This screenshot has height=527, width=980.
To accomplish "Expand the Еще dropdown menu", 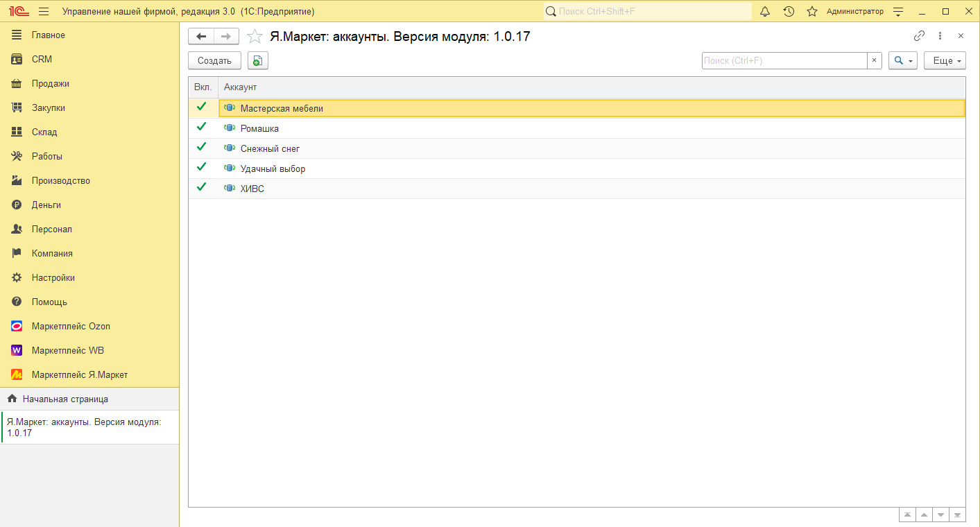I will pyautogui.click(x=945, y=61).
